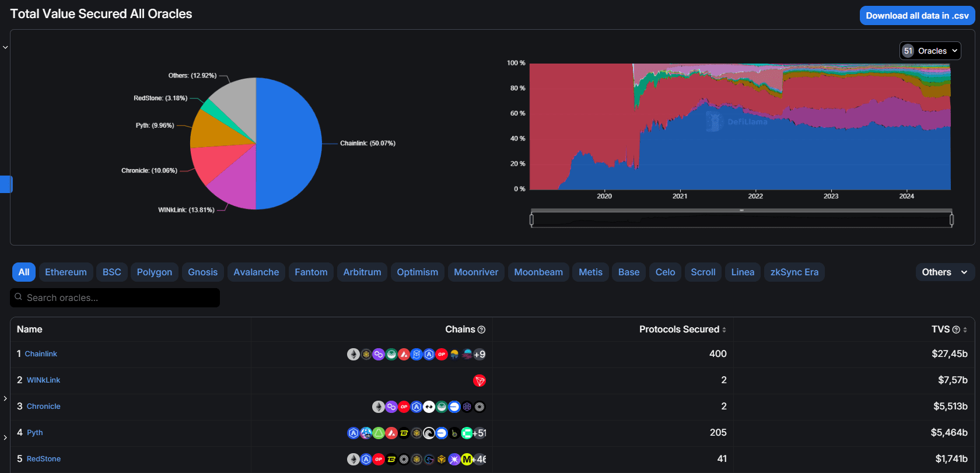Image resolution: width=980 pixels, height=473 pixels.
Task: Click the Arbitrum chain icon in Pyth row
Action: (x=353, y=433)
